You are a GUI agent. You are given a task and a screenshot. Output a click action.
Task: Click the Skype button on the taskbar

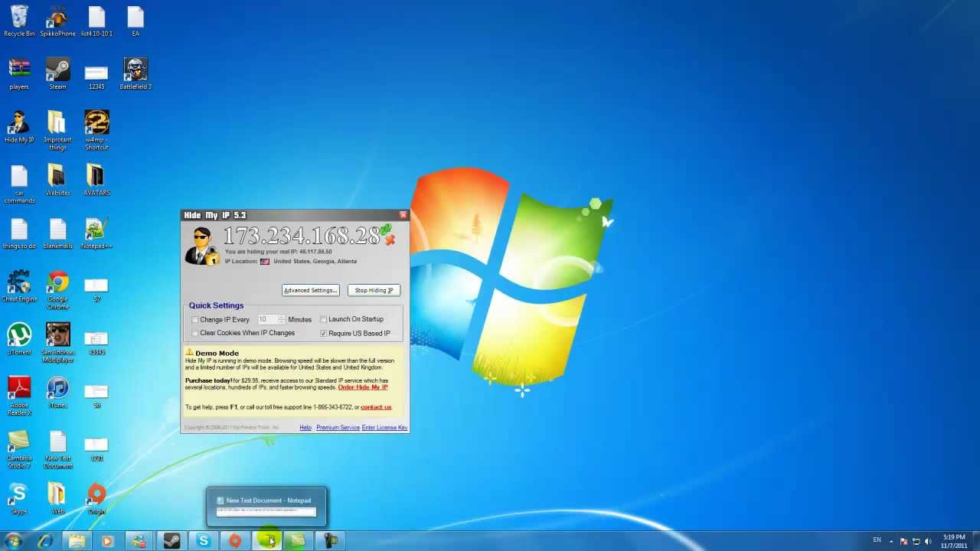click(203, 541)
